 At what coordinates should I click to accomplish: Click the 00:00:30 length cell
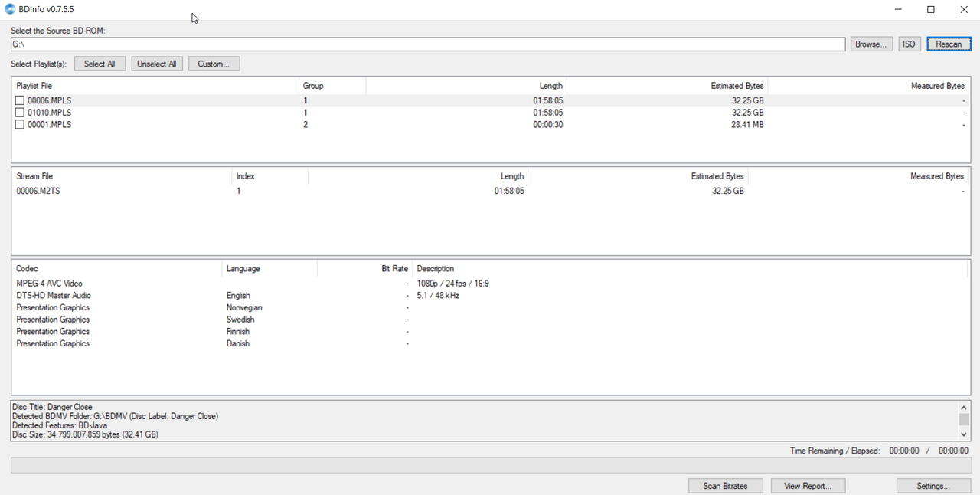(x=548, y=125)
